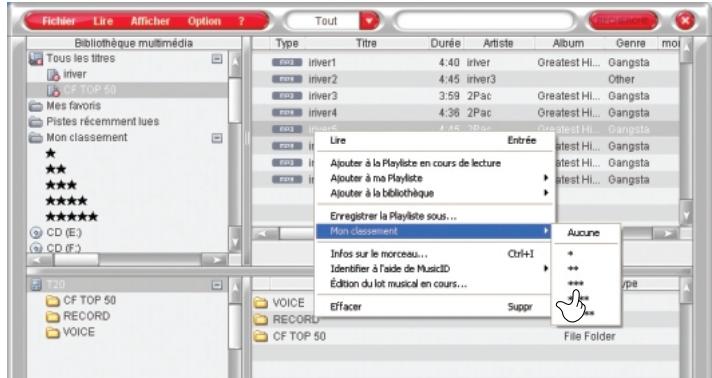Screen dimensions: 712x378
Task: Choose Enregistrer la Playliste sous
Action: pyautogui.click(x=434, y=216)
